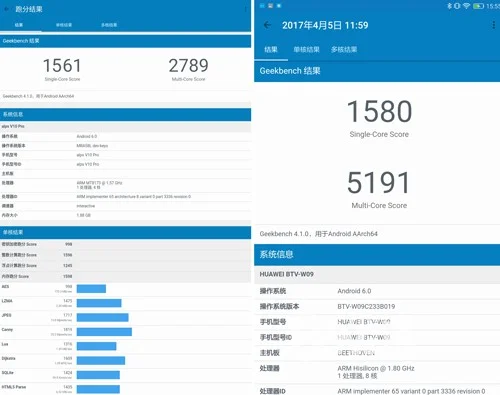This screenshot has width=500, height=395.
Task: Tap the Bluetooth status bar icon
Action: tap(449, 6)
